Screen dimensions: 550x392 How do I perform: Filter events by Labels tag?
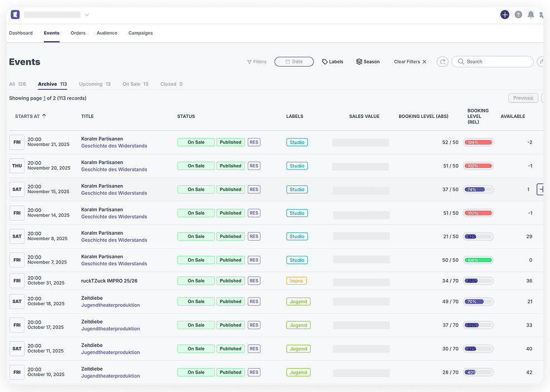pos(333,62)
